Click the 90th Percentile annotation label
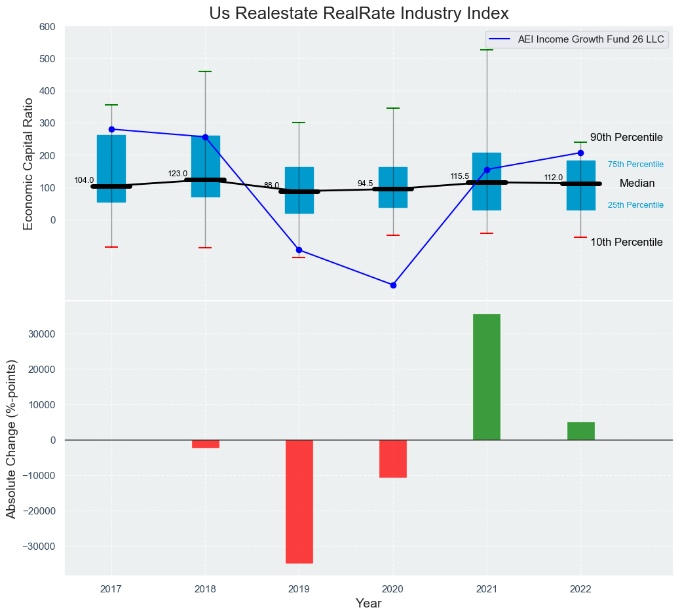Viewport: 680px width, 616px height. [x=626, y=138]
